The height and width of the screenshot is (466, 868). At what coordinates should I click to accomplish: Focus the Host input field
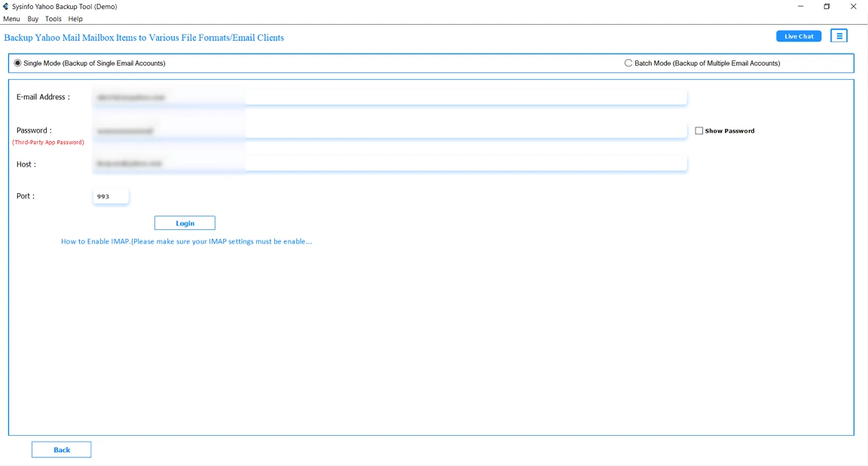coord(390,164)
